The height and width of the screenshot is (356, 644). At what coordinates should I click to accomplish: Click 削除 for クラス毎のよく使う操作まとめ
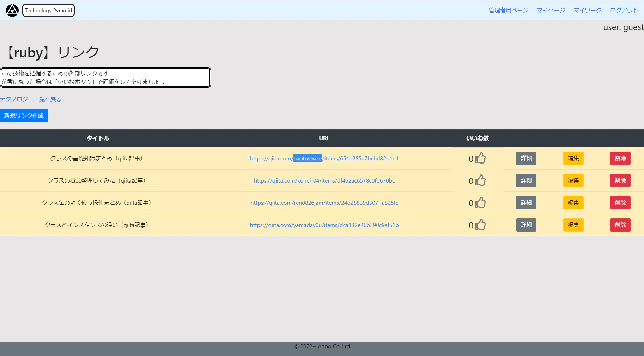[620, 203]
